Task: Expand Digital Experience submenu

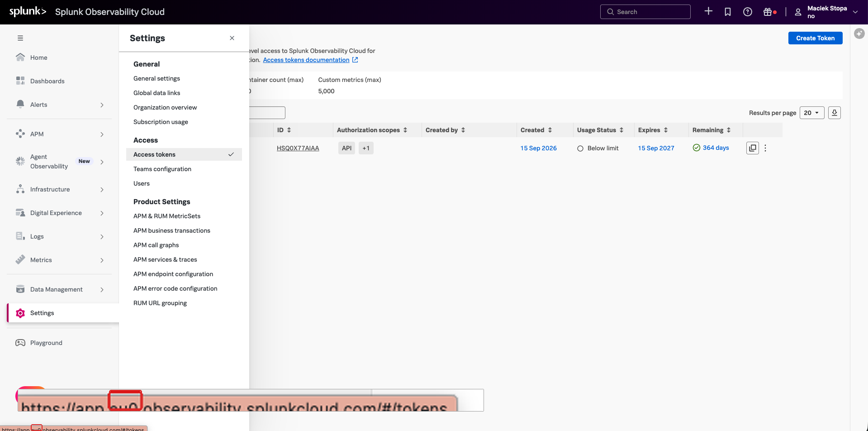Action: [x=102, y=213]
